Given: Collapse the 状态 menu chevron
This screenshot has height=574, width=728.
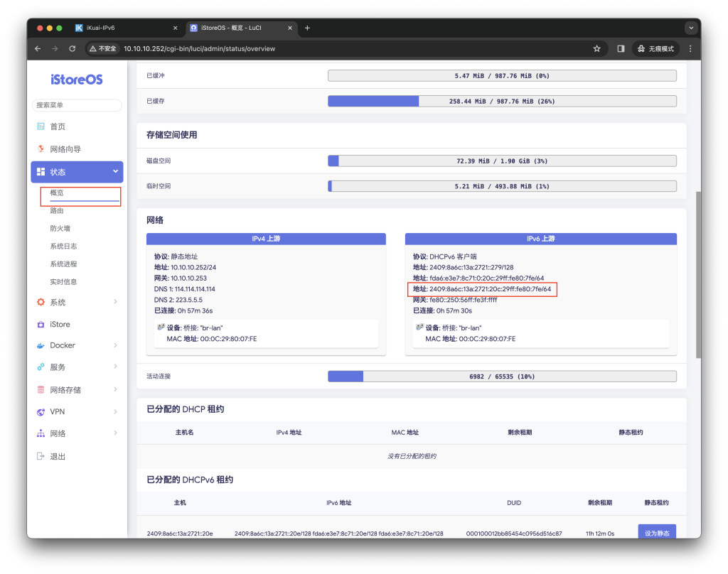Looking at the screenshot, I should point(116,172).
